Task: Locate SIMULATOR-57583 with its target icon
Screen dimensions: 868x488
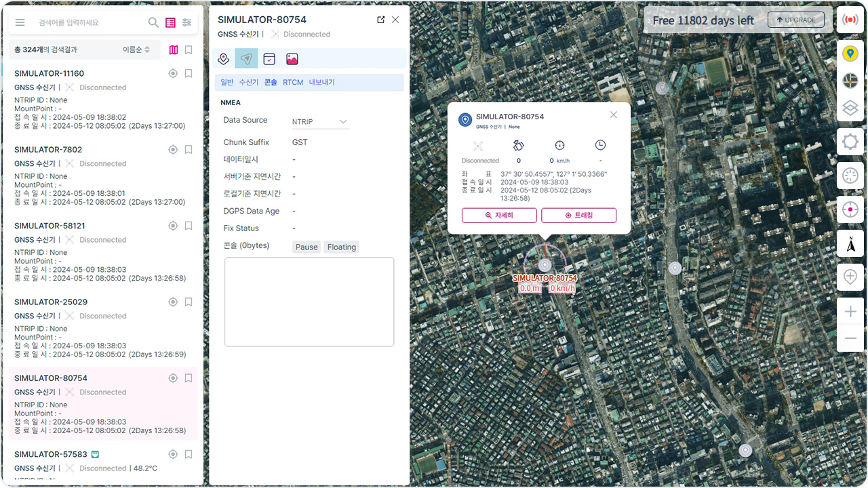Action: pos(173,454)
